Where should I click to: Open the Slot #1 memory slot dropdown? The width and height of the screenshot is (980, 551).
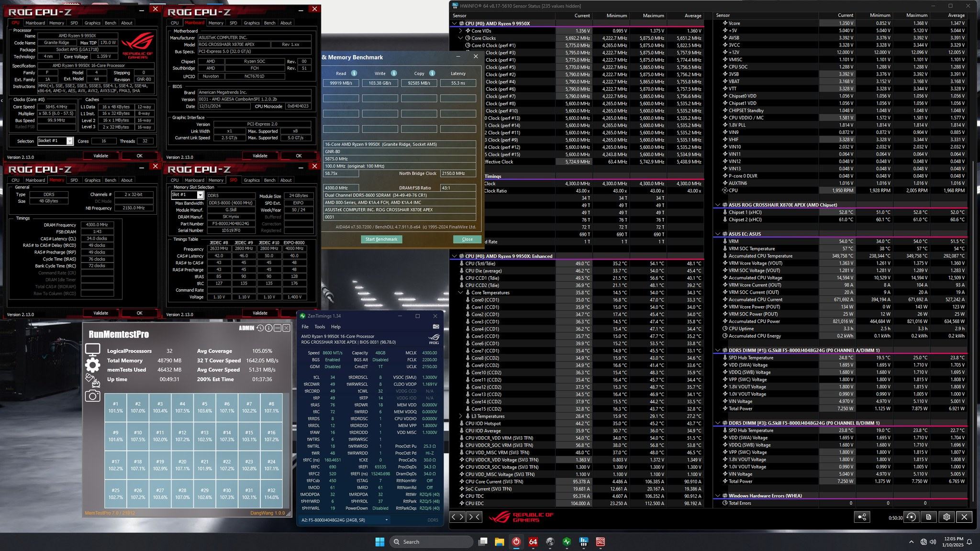tap(200, 195)
